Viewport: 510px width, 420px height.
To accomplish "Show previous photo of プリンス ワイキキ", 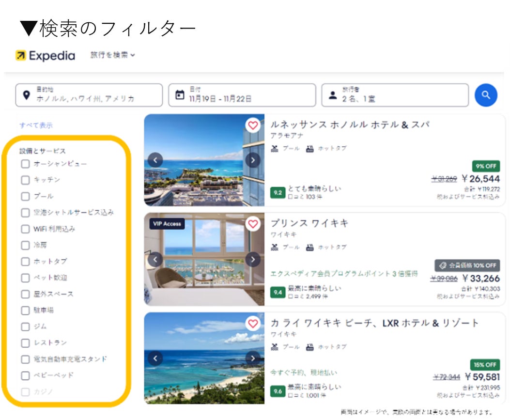I will pyautogui.click(x=155, y=259).
